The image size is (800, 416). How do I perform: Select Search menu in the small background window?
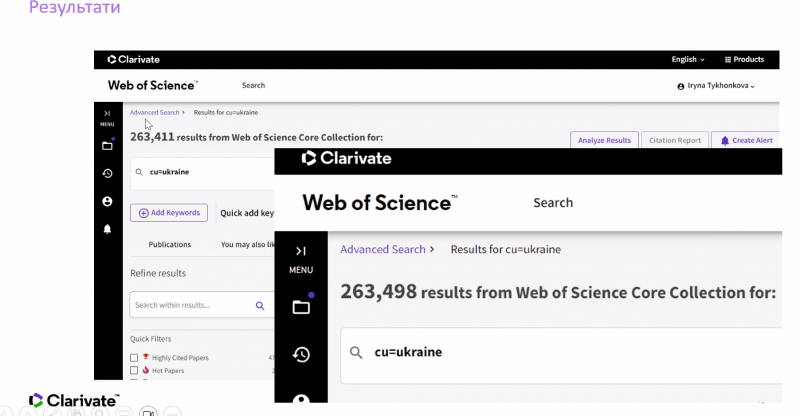point(253,85)
